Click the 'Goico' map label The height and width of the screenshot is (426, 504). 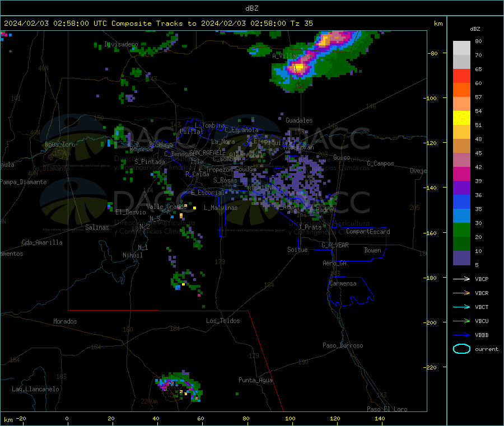[x=342, y=157]
